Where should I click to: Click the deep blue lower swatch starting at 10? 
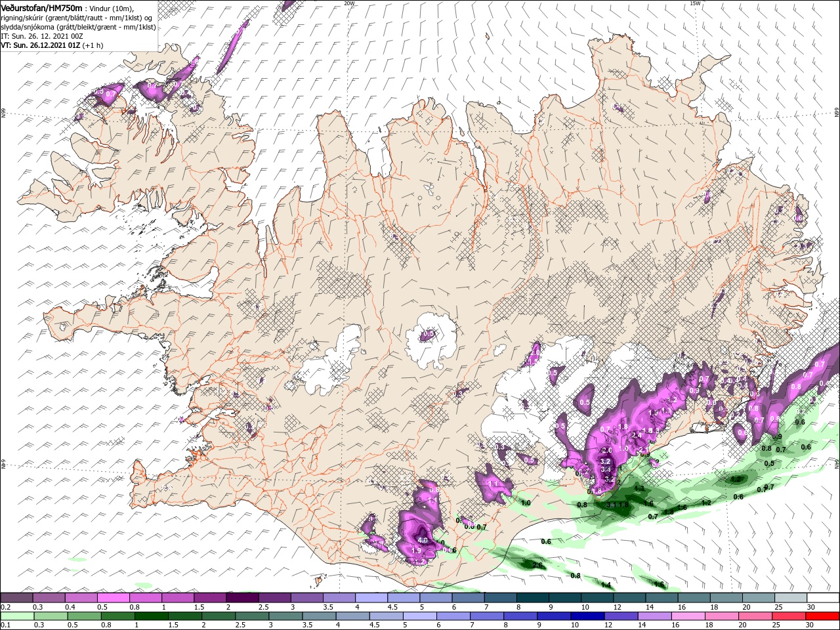click(x=587, y=616)
